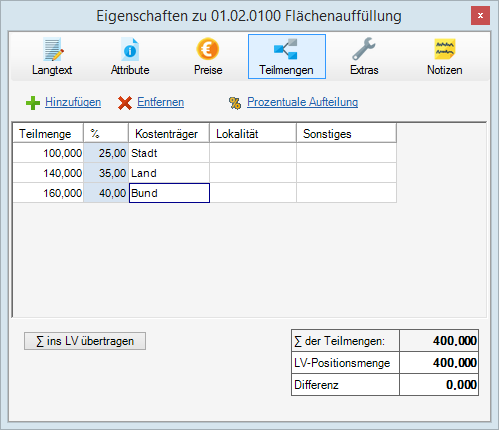Click the Lokalität cell in Land row
Viewport: 499px width, 430px height.
tap(253, 173)
